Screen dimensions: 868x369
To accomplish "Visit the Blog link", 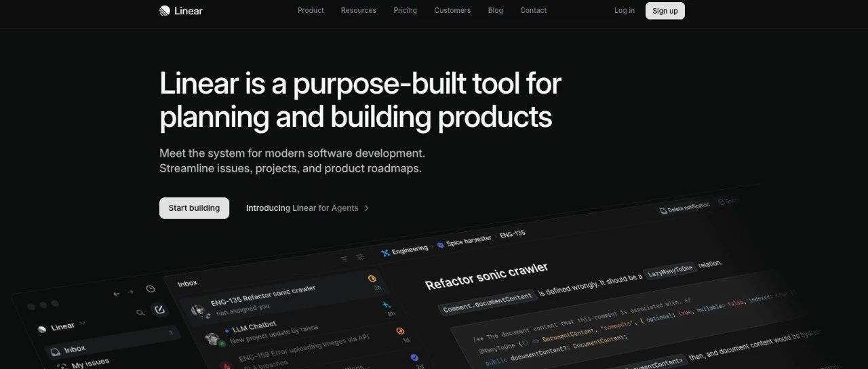I will [496, 10].
